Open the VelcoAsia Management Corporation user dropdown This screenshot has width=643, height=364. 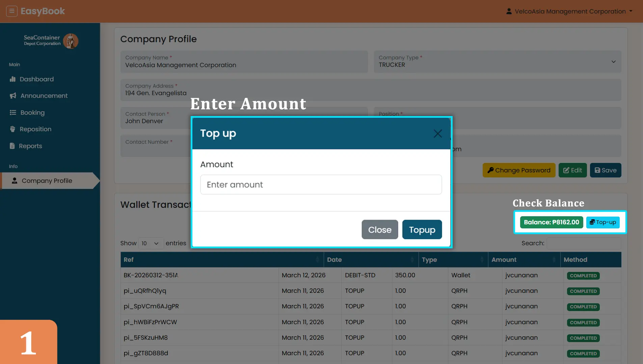tap(569, 11)
